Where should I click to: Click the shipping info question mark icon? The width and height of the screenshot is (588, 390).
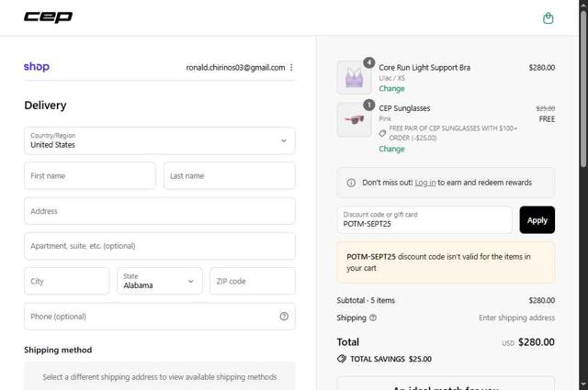click(373, 318)
